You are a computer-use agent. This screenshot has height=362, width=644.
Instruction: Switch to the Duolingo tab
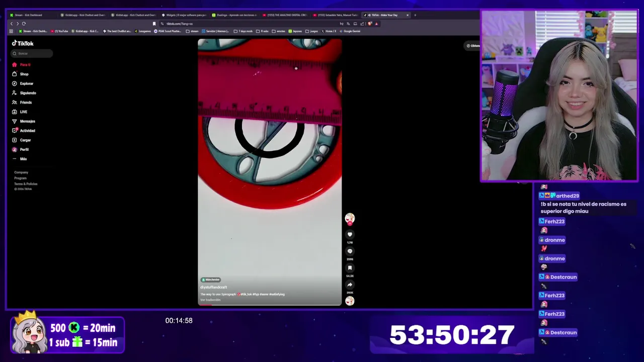[x=234, y=15]
